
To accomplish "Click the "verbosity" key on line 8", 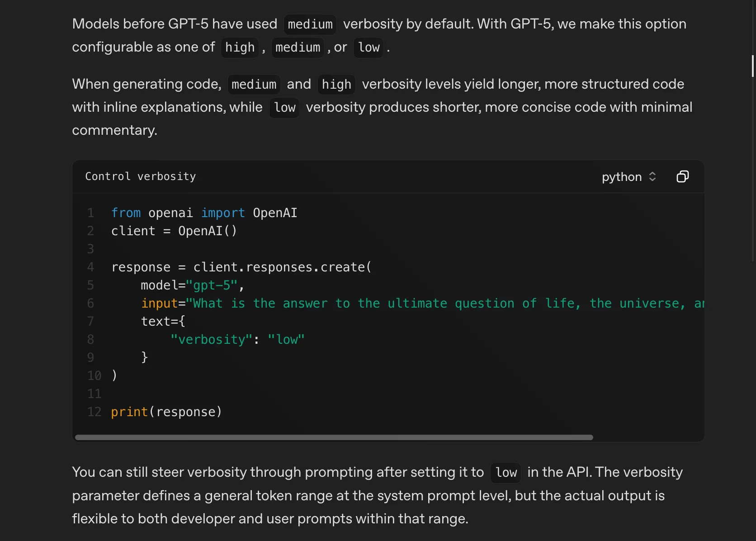I will 211,339.
